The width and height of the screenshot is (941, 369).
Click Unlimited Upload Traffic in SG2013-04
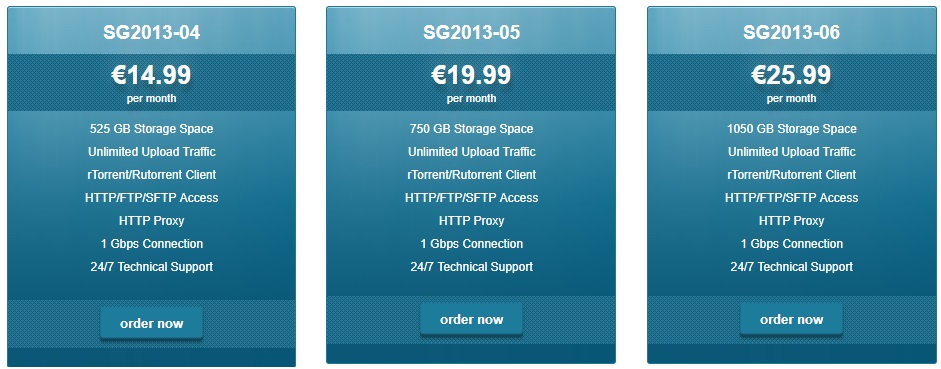(151, 152)
